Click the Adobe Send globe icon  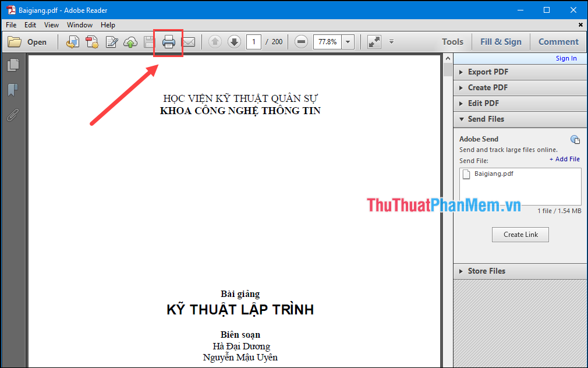point(575,140)
